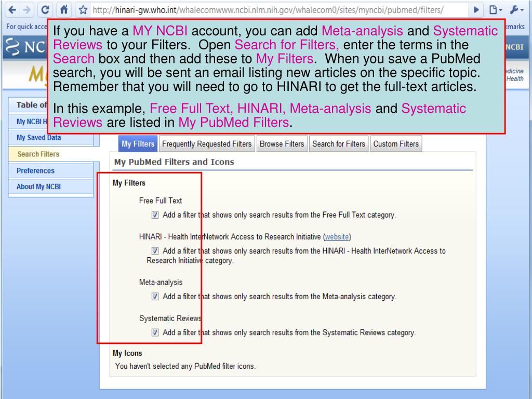The width and height of the screenshot is (532, 399).
Task: Toggle the Meta-analysis filter checkbox
Action: [155, 296]
